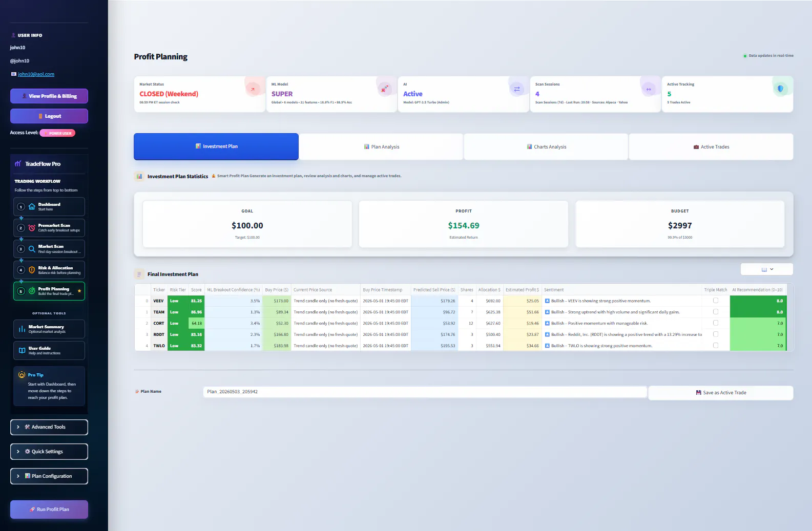
Task: Open Risk & Allocation shield step
Action: 49,270
